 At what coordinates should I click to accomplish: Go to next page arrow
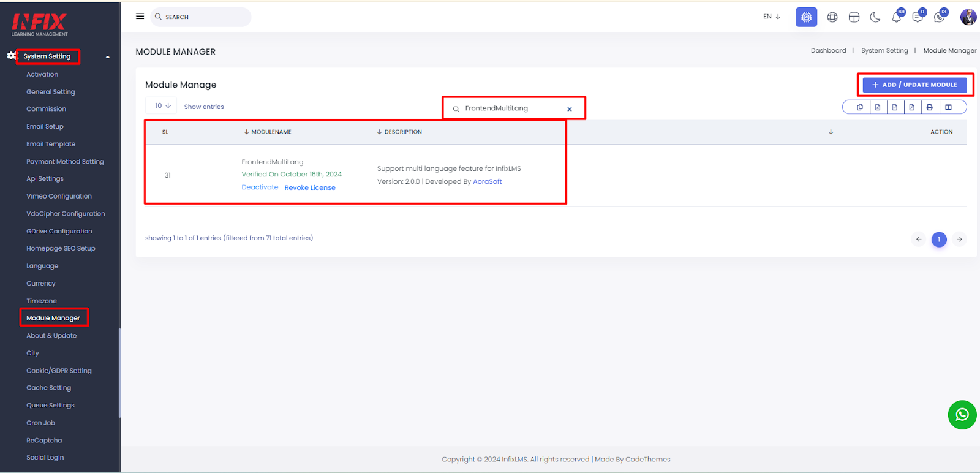click(x=960, y=239)
